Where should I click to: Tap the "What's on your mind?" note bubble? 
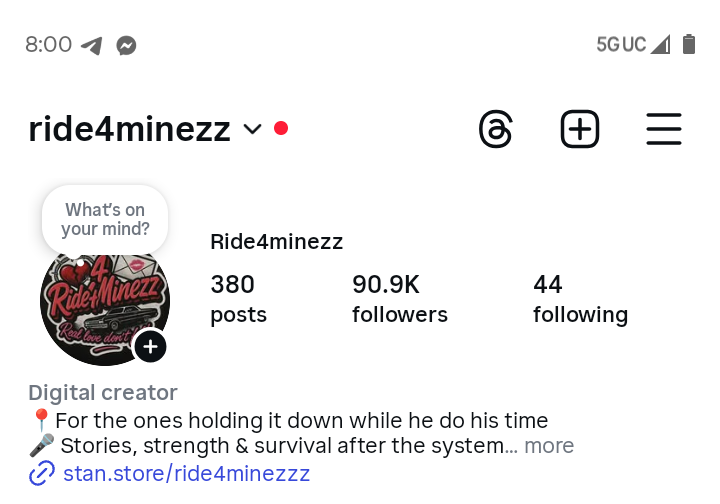click(x=105, y=219)
